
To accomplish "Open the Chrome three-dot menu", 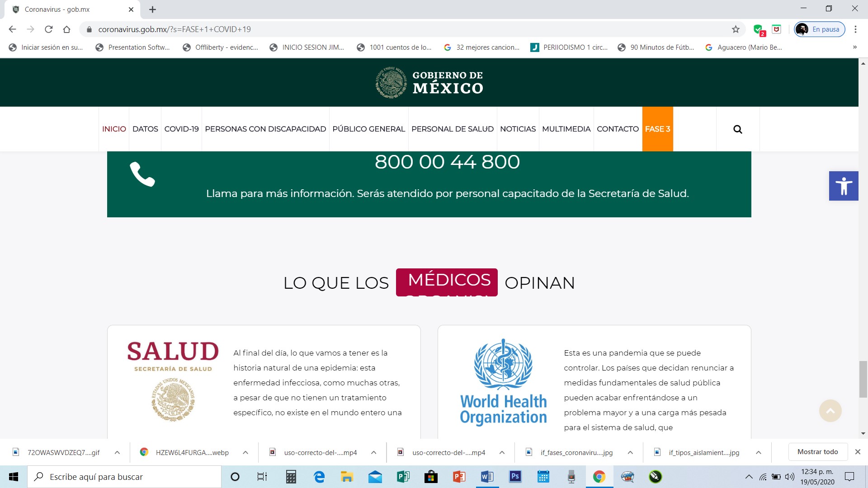I will [855, 29].
